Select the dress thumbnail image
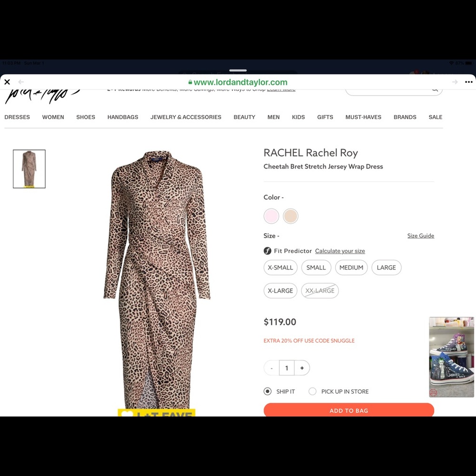 29,169
